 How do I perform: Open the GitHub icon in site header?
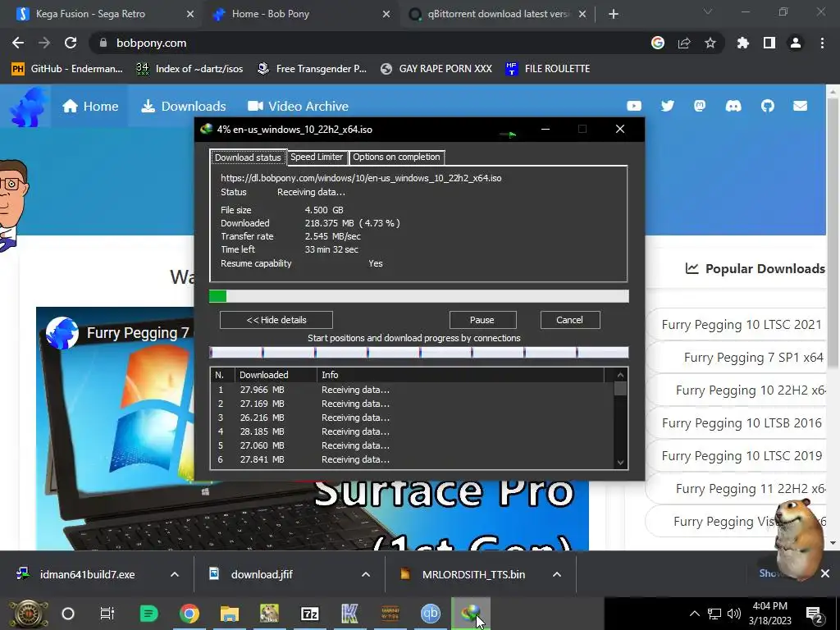tap(767, 106)
